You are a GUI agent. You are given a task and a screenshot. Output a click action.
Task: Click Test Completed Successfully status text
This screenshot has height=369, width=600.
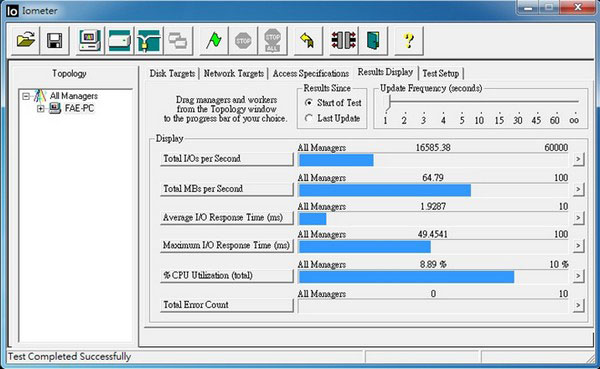click(x=69, y=357)
